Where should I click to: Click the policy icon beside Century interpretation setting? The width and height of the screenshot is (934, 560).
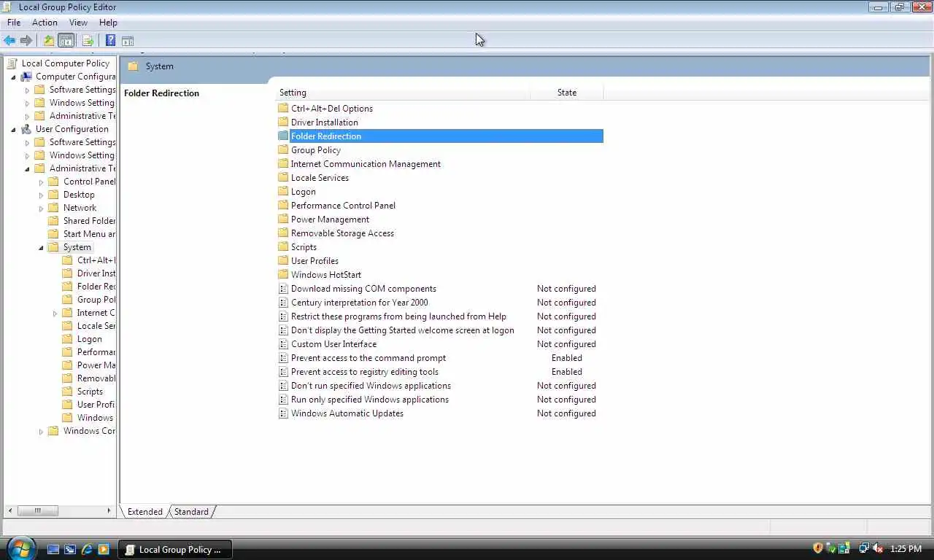pyautogui.click(x=283, y=303)
